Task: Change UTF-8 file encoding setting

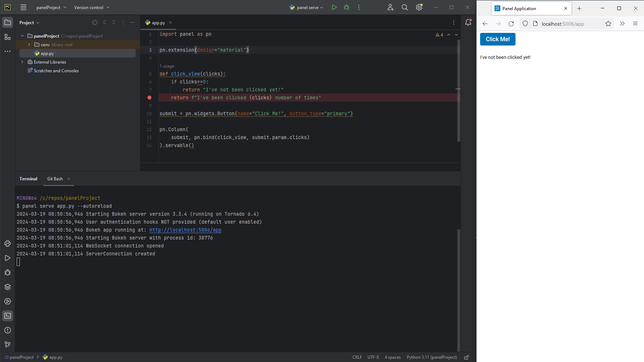Action: [x=373, y=357]
